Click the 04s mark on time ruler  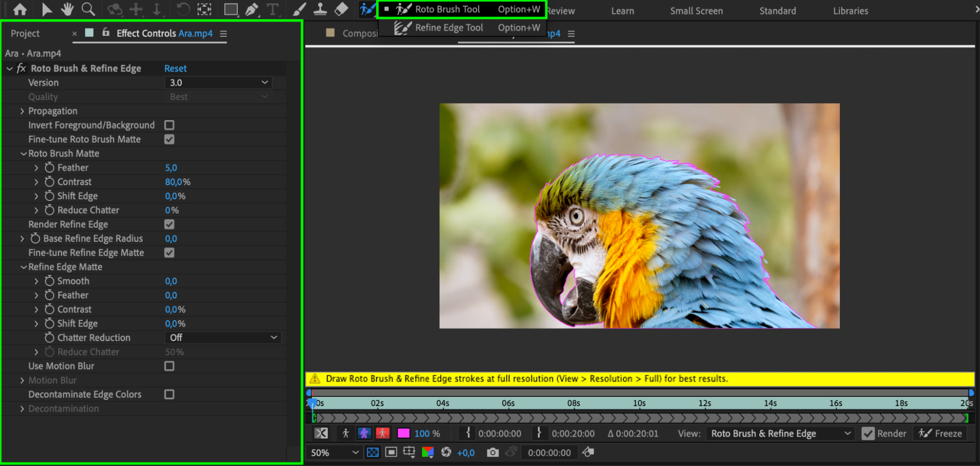click(x=442, y=403)
